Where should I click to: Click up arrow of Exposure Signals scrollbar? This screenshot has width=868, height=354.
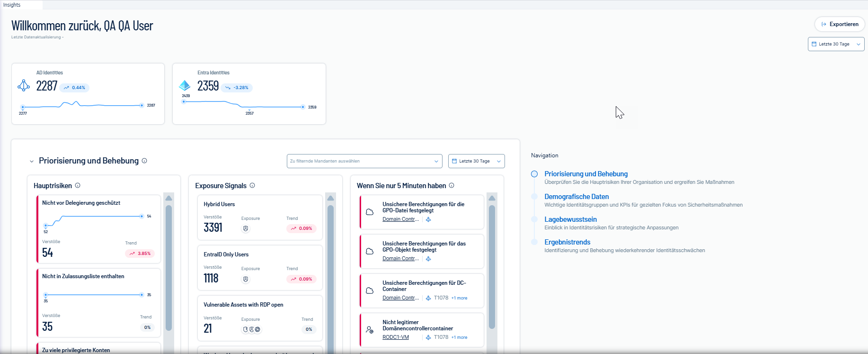coord(330,198)
